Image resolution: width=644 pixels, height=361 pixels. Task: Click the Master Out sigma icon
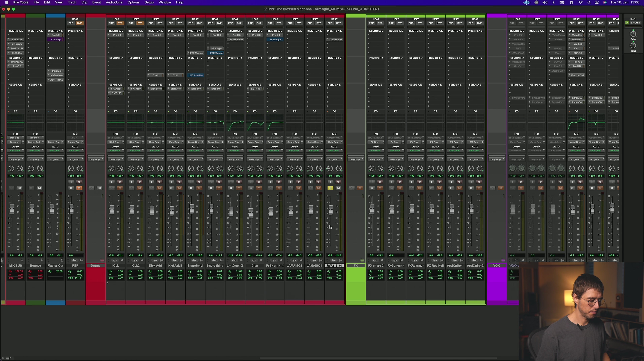62,260
